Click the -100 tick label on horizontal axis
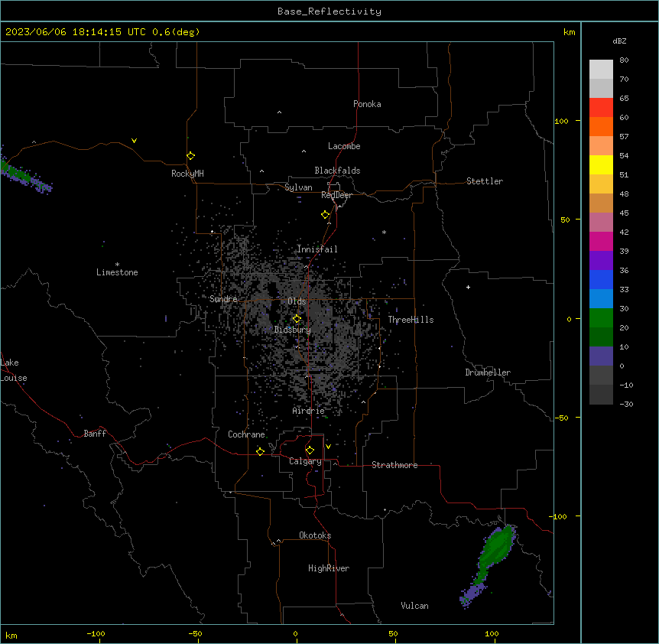Image resolution: width=659 pixels, height=644 pixels. pyautogui.click(x=96, y=634)
